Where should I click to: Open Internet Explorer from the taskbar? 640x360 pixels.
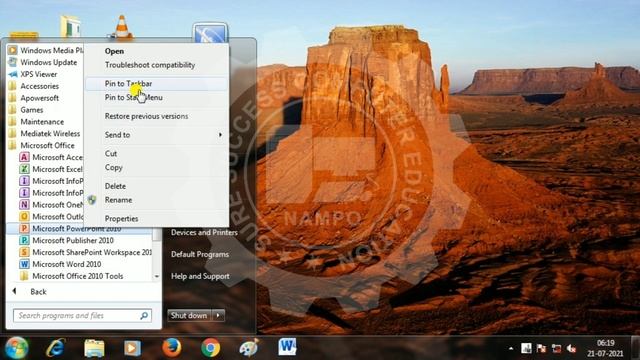click(x=56, y=348)
